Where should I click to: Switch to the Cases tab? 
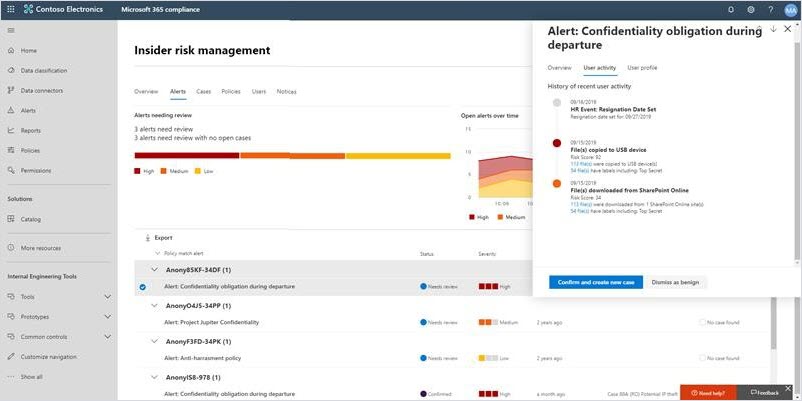[x=203, y=91]
